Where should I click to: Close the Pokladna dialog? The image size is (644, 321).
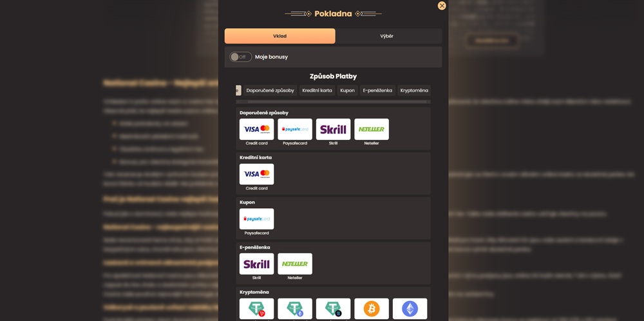442,6
